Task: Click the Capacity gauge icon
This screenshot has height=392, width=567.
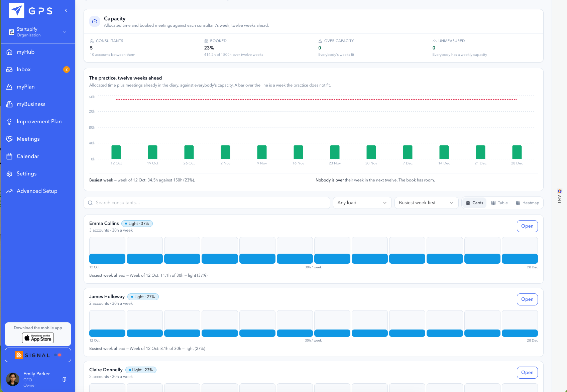Action: pos(95,21)
